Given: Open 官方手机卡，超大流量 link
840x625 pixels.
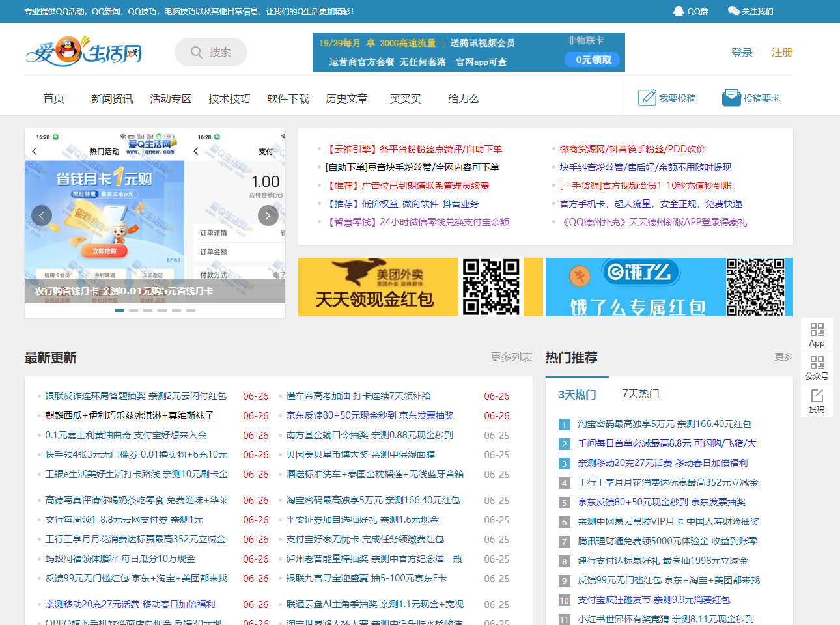Looking at the screenshot, I should pyautogui.click(x=651, y=204).
